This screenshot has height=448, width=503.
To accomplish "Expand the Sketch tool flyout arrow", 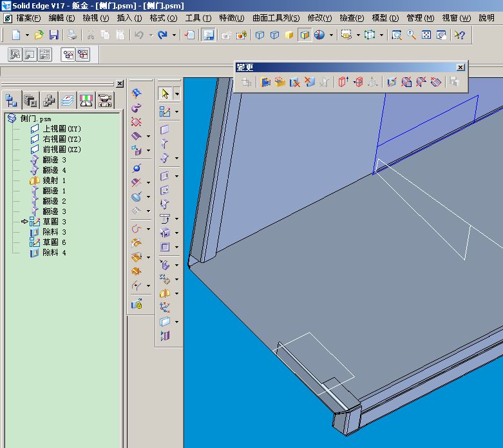I will click(176, 112).
